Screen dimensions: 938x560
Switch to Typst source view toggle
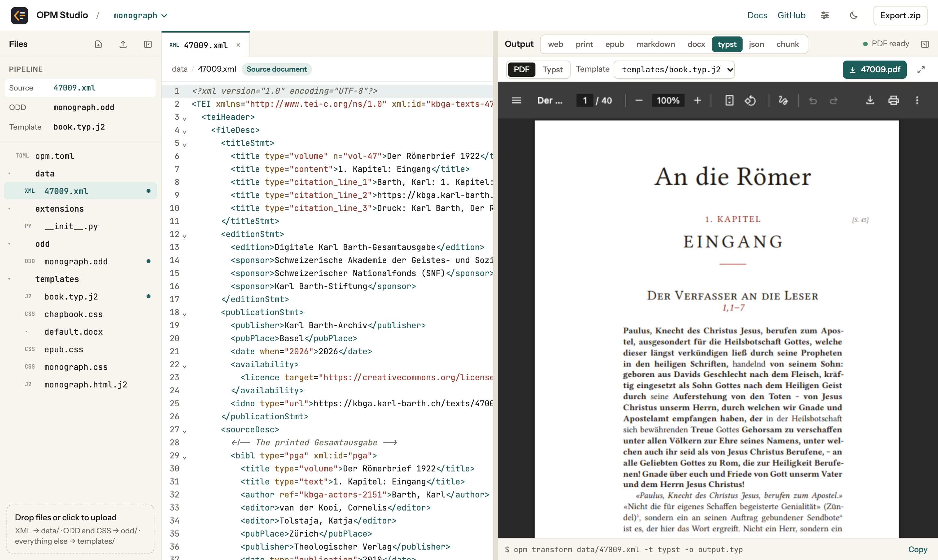[x=553, y=69]
